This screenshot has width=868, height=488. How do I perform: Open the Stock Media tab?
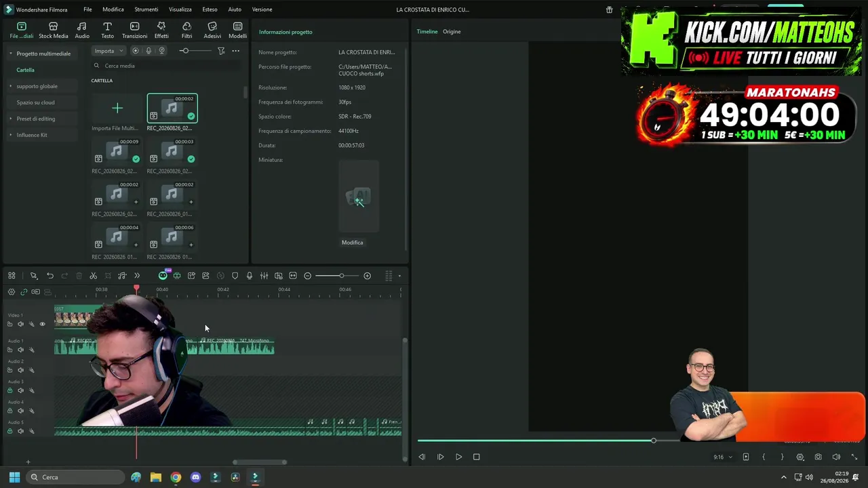tap(53, 30)
